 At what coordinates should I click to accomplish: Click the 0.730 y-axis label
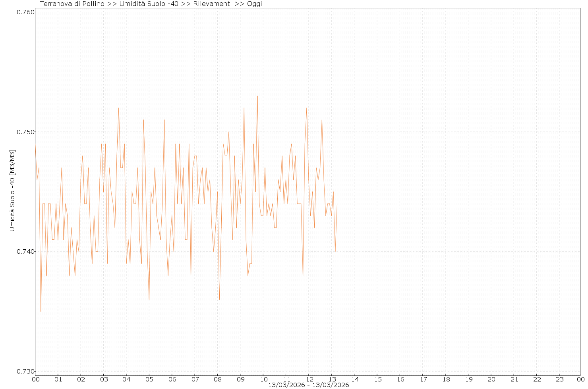(26, 372)
